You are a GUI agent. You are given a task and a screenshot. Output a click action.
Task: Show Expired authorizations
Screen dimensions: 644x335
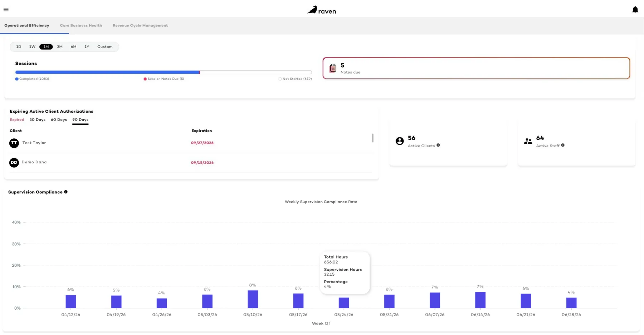[x=17, y=120]
